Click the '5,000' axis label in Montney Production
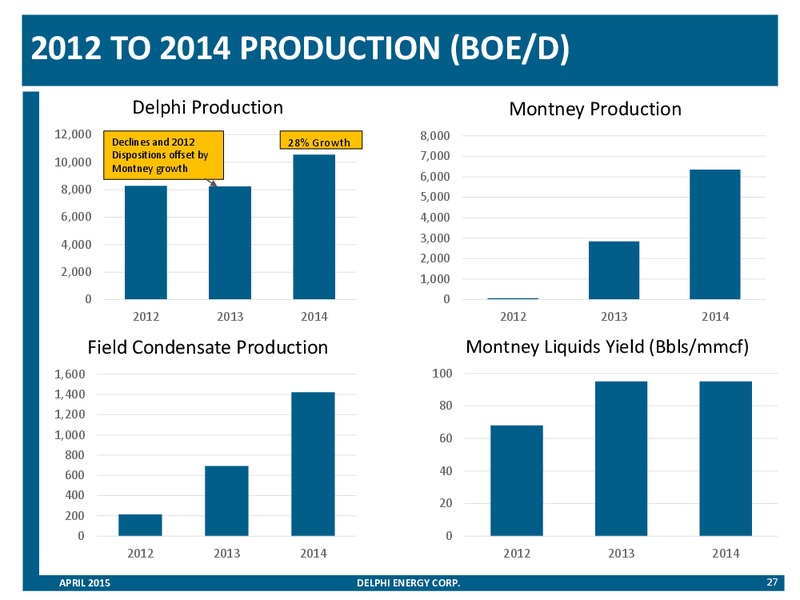The width and height of the screenshot is (800, 600). (x=435, y=197)
